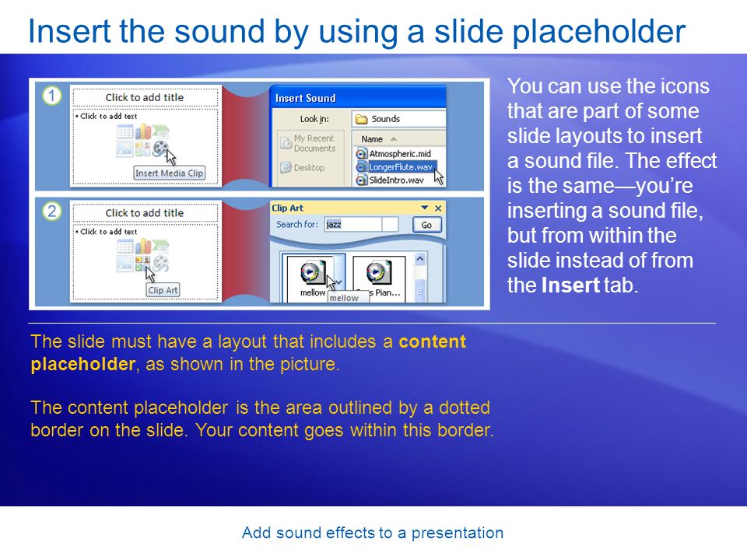Click 'Click to add title' in slide 2
This screenshot has width=747, height=560.
click(145, 213)
